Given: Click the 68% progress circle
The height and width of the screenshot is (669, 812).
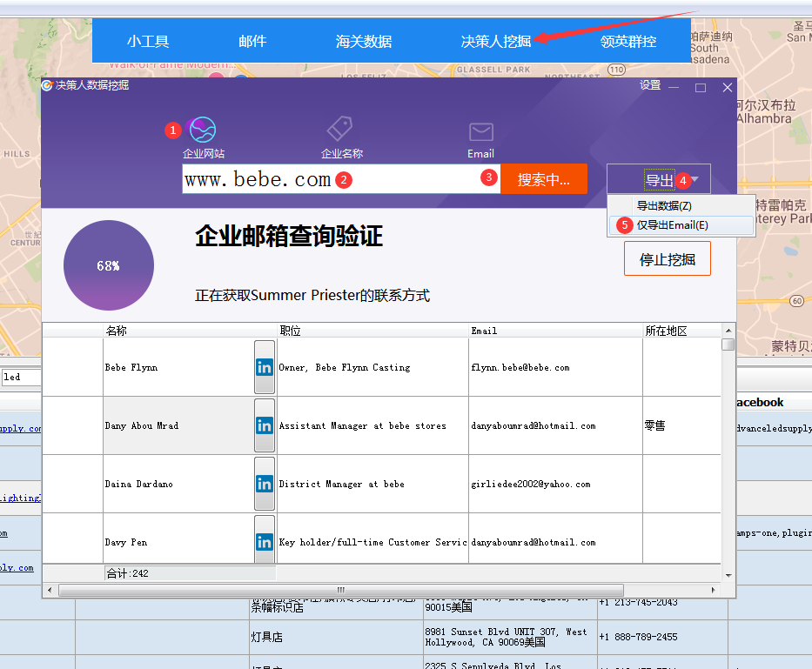Looking at the screenshot, I should click(x=109, y=265).
